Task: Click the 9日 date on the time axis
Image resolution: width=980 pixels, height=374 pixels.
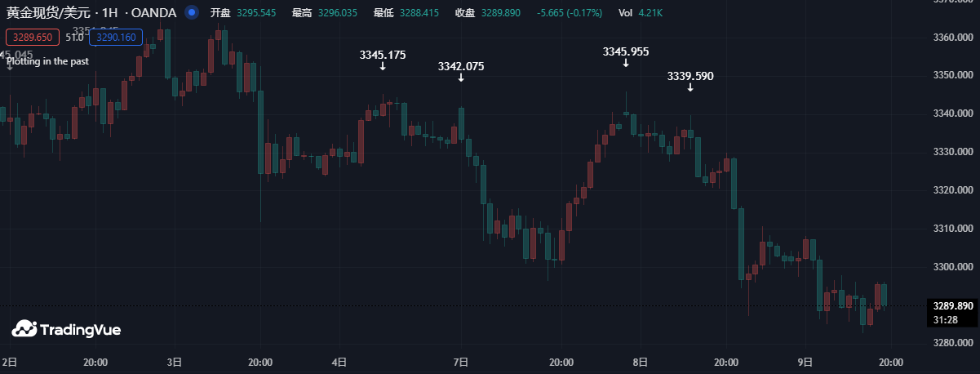Action: [805, 362]
